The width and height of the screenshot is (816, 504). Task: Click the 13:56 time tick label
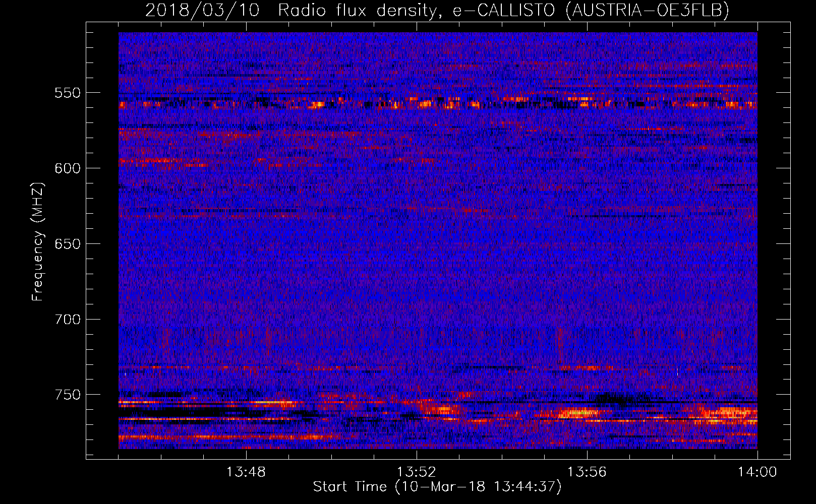587,472
